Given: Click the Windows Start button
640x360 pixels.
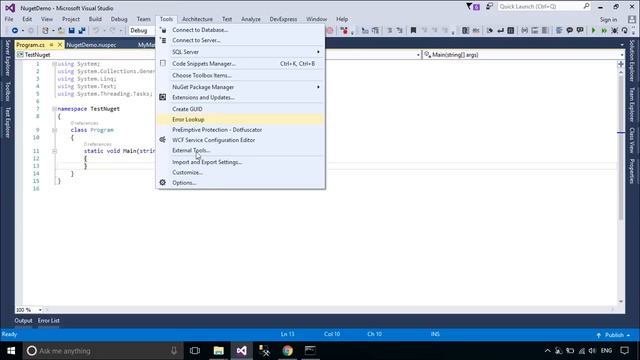Looking at the screenshot, I should coord(11,351).
